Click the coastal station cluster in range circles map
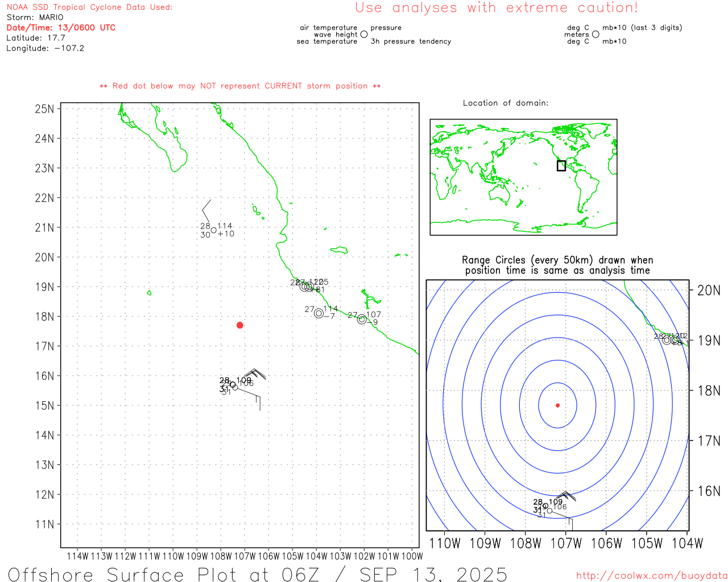Image resolution: width=728 pixels, height=582 pixels. point(671,340)
